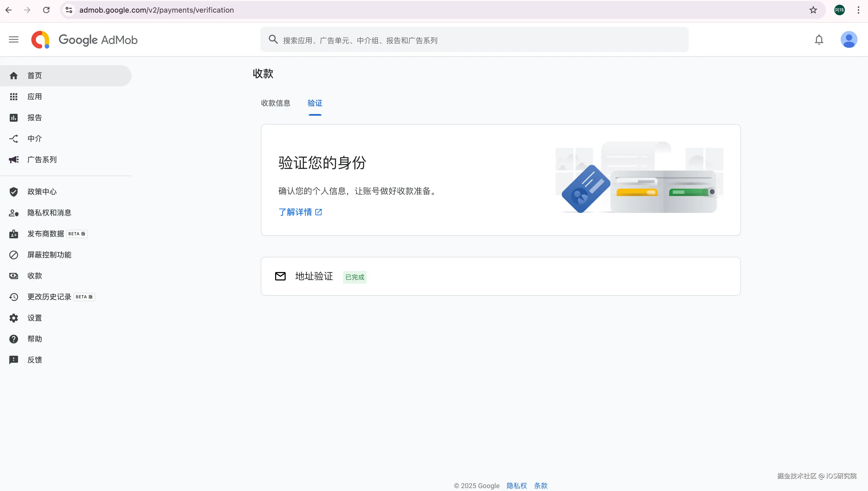Expand Chrome's customization menu via three-dot icon
This screenshot has height=491, width=868.
pyautogui.click(x=858, y=10)
